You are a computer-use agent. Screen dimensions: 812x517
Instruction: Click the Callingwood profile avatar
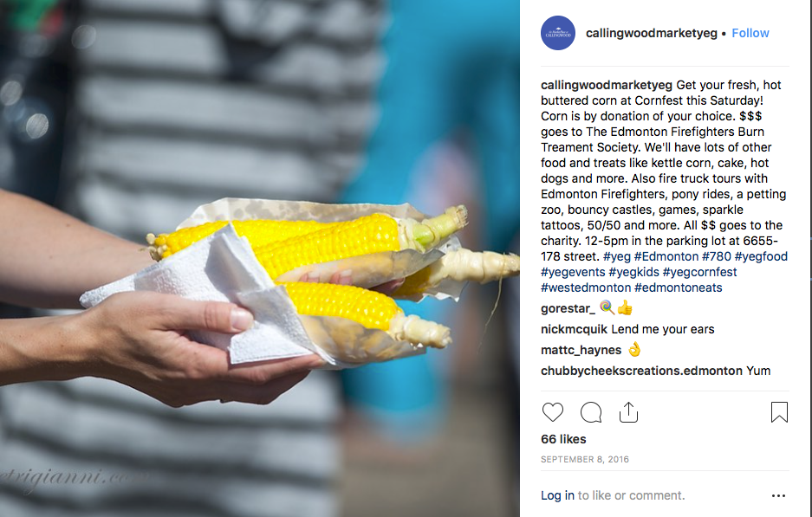(558, 33)
